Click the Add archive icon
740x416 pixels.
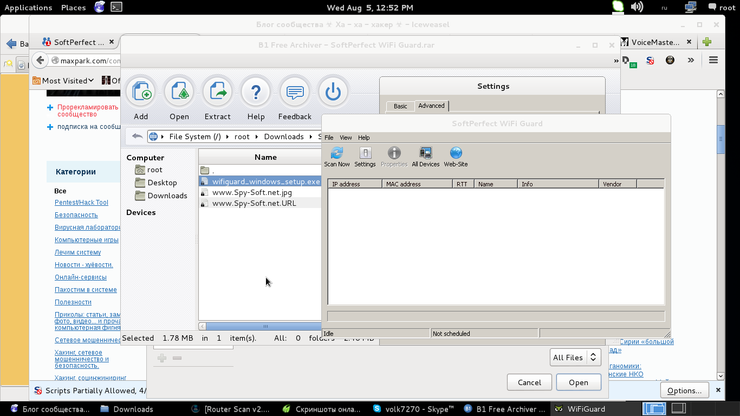pos(141,93)
